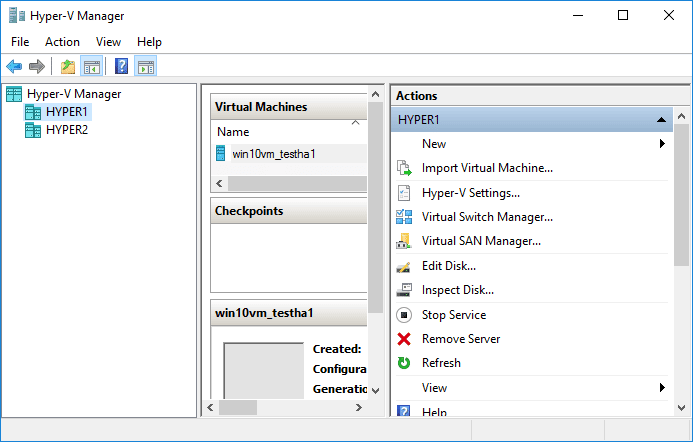The height and width of the screenshot is (442, 693).
Task: Click the Virtual Machines section header
Action: pos(289,107)
